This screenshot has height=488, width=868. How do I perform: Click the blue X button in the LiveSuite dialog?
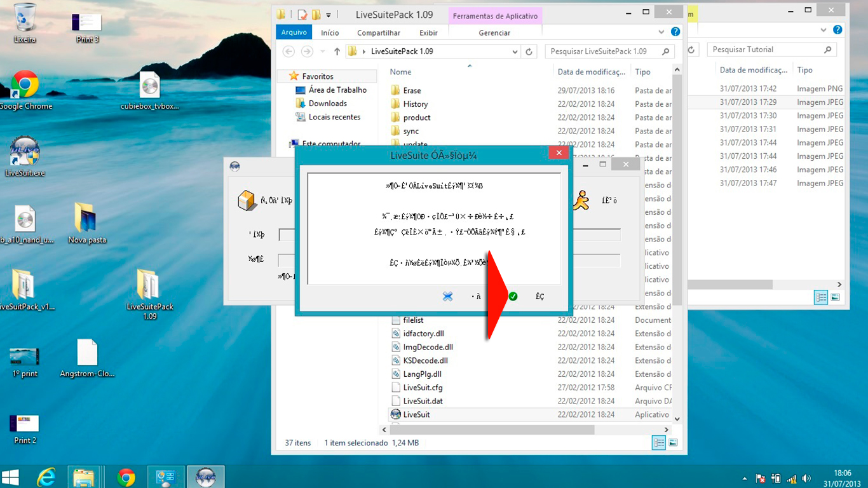448,296
